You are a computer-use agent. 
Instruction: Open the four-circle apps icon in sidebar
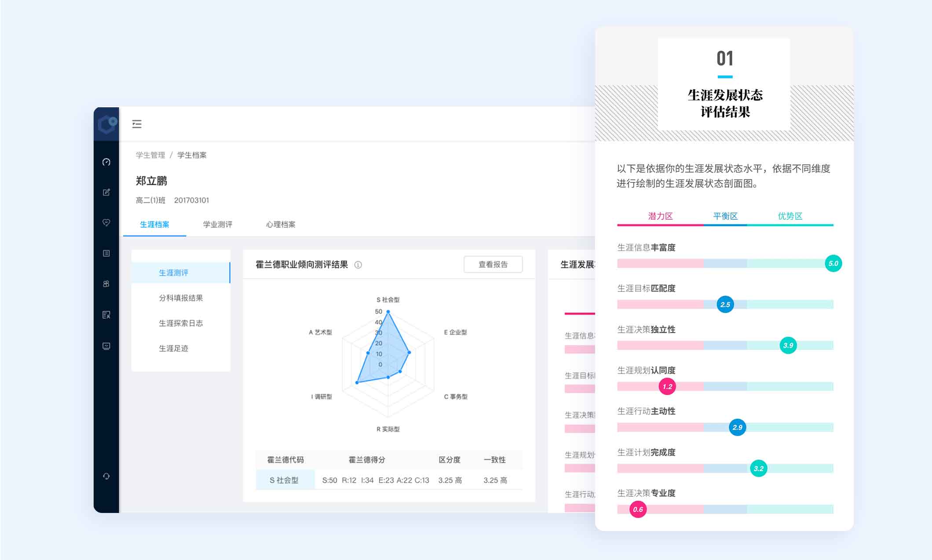[106, 284]
